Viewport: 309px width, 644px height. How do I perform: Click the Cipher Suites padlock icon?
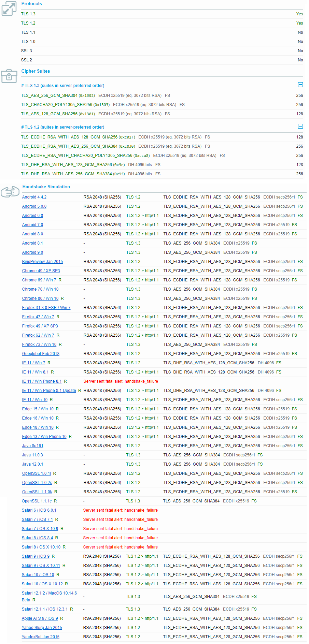(x=9, y=76)
